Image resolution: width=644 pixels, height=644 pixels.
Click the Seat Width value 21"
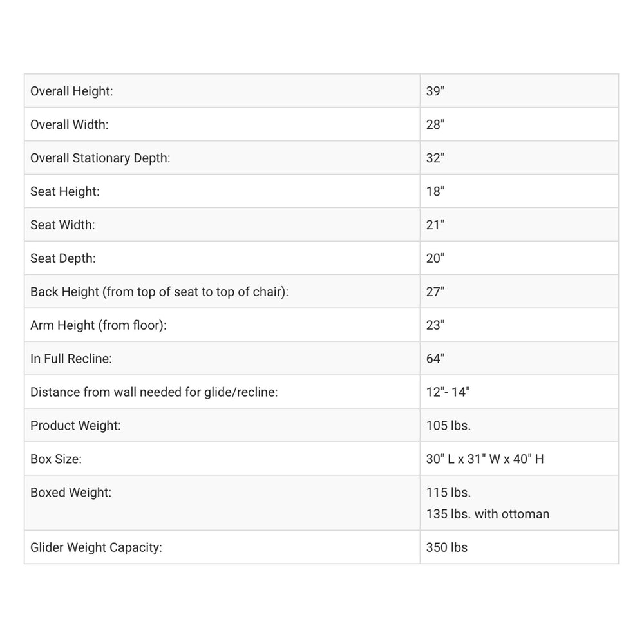pos(435,225)
